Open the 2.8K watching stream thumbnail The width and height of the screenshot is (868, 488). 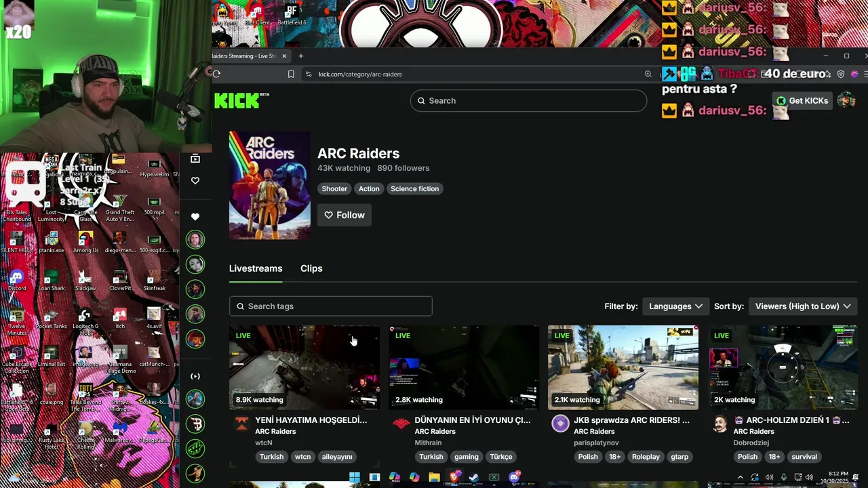click(x=464, y=367)
